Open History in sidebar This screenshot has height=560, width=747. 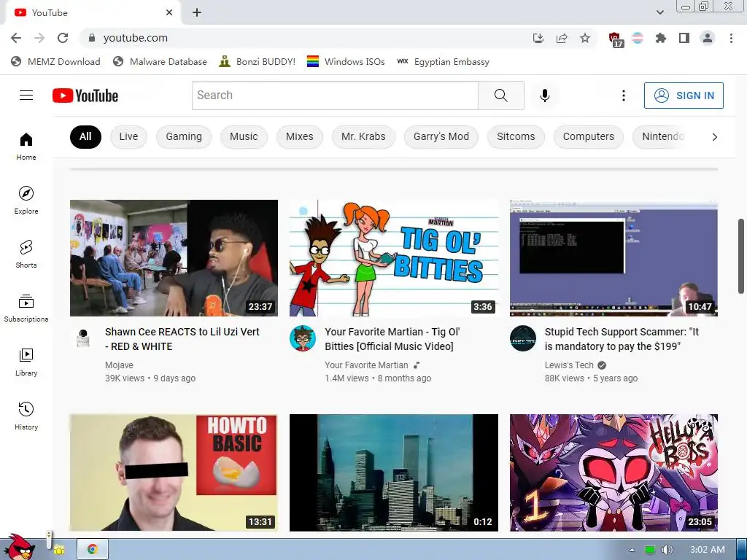[x=26, y=416]
